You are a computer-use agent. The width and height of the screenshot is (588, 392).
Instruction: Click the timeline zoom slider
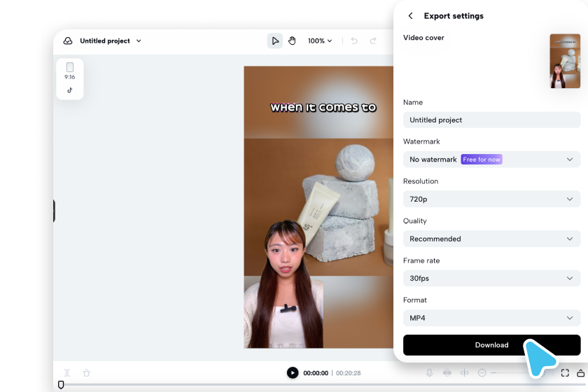516,373
